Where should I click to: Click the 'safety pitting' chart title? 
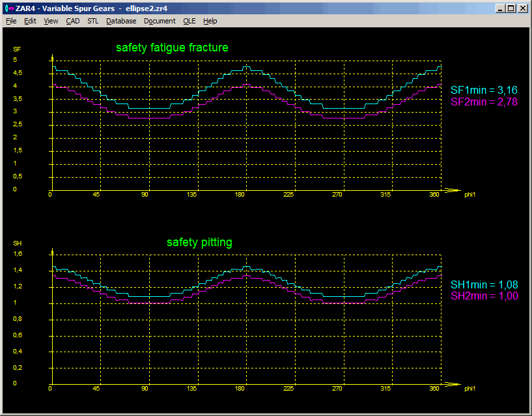click(x=199, y=242)
